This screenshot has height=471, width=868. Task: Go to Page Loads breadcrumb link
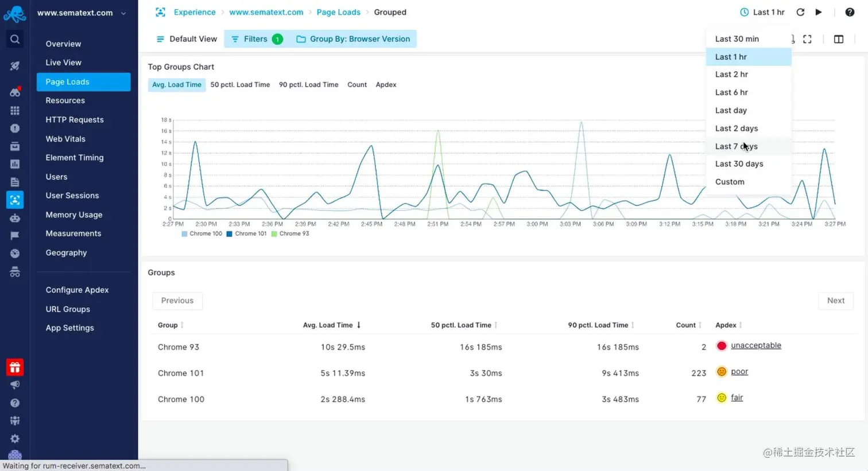(x=339, y=12)
